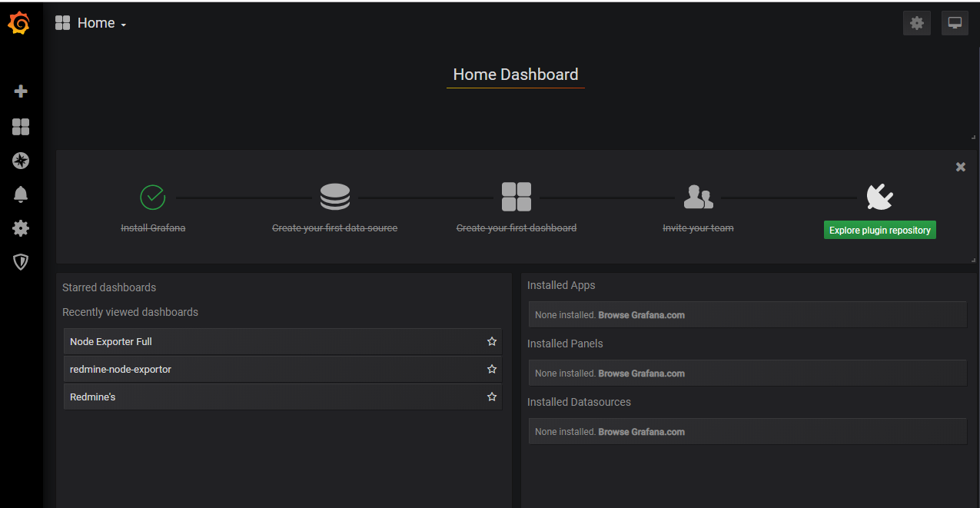Open the Create plus menu in sidebar
The width and height of the screenshot is (980, 508).
click(x=21, y=91)
